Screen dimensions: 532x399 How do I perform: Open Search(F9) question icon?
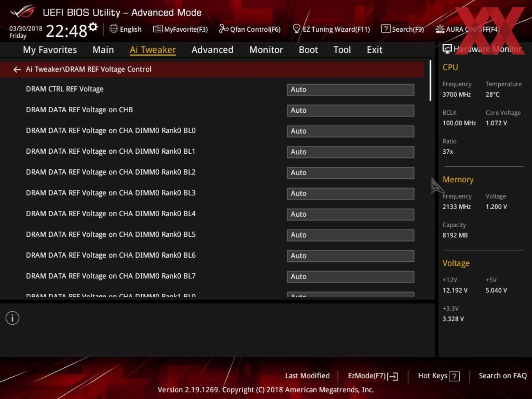[386, 29]
